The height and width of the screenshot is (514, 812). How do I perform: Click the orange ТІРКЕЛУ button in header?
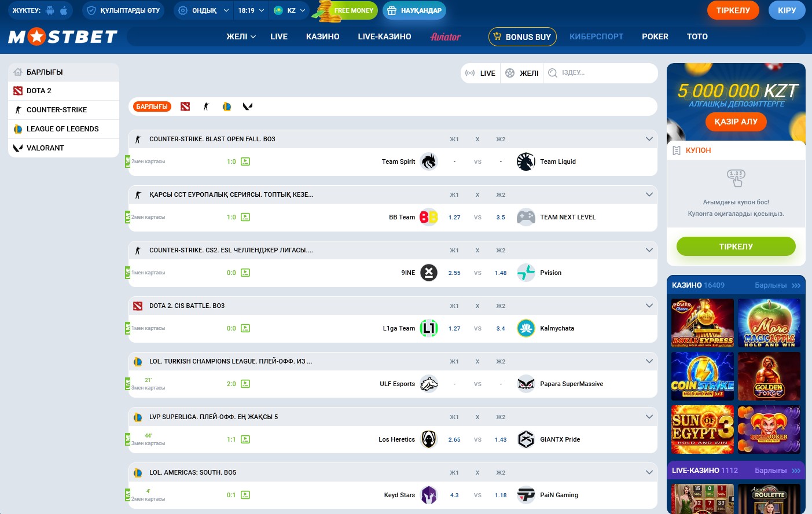coord(733,10)
